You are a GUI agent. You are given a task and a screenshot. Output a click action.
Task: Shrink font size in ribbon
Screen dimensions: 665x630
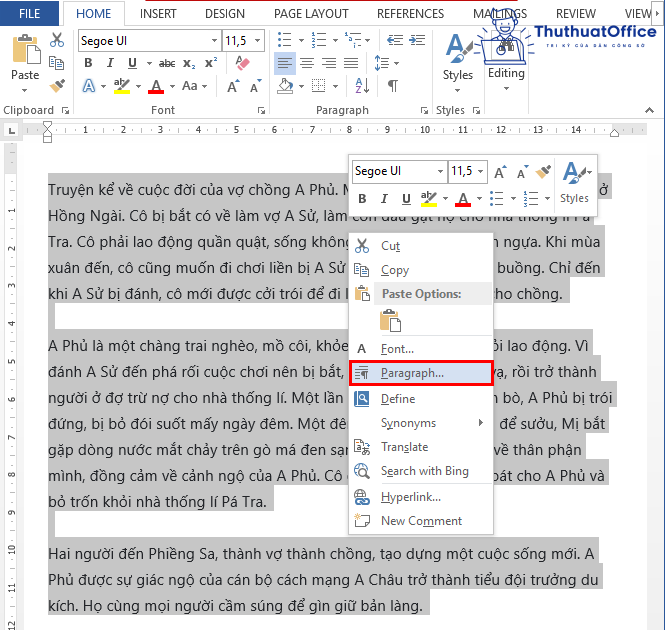(x=255, y=86)
